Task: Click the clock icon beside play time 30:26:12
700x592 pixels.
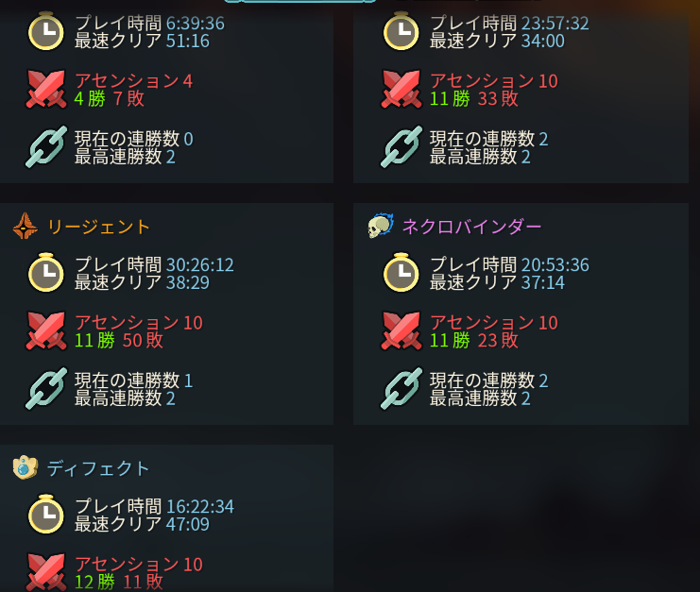Action: (46, 273)
